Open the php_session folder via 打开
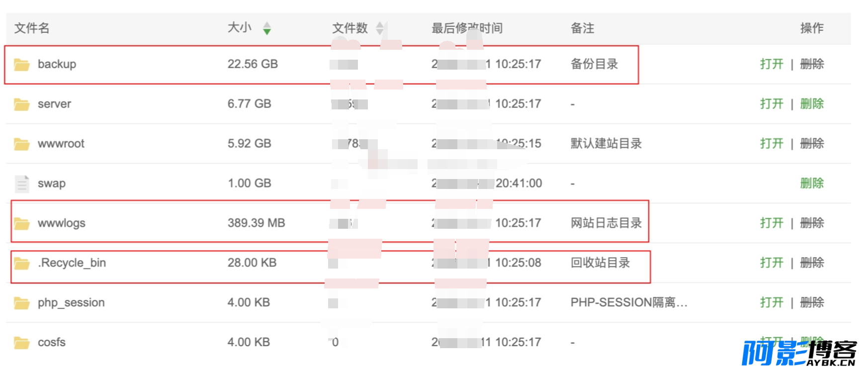 (772, 302)
